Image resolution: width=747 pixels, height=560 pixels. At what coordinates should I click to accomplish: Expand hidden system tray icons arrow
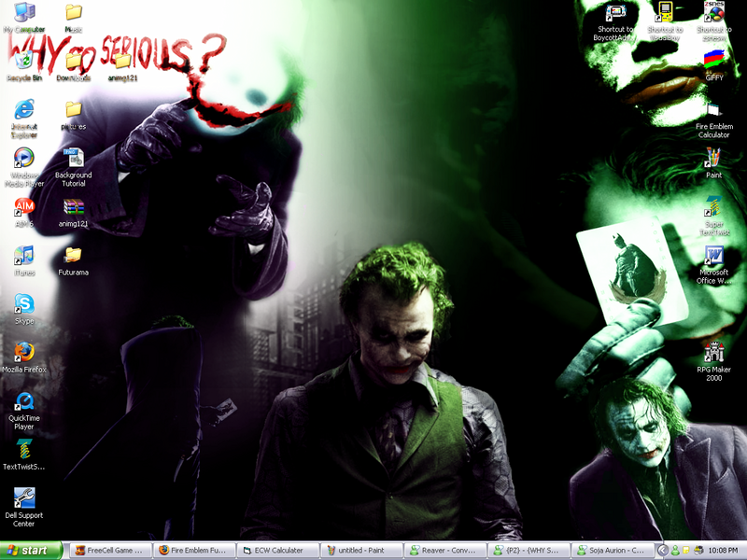(x=662, y=551)
